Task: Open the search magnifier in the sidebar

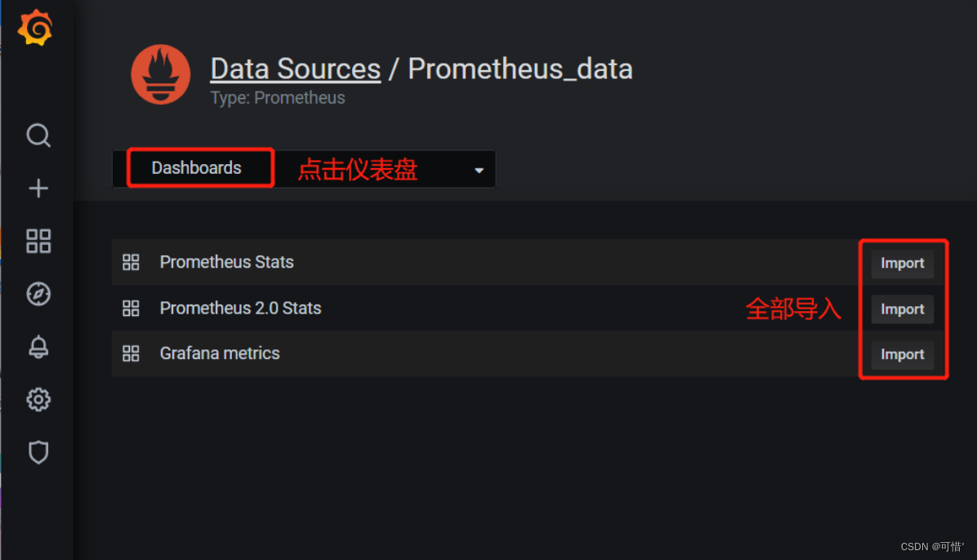Action: 38,136
